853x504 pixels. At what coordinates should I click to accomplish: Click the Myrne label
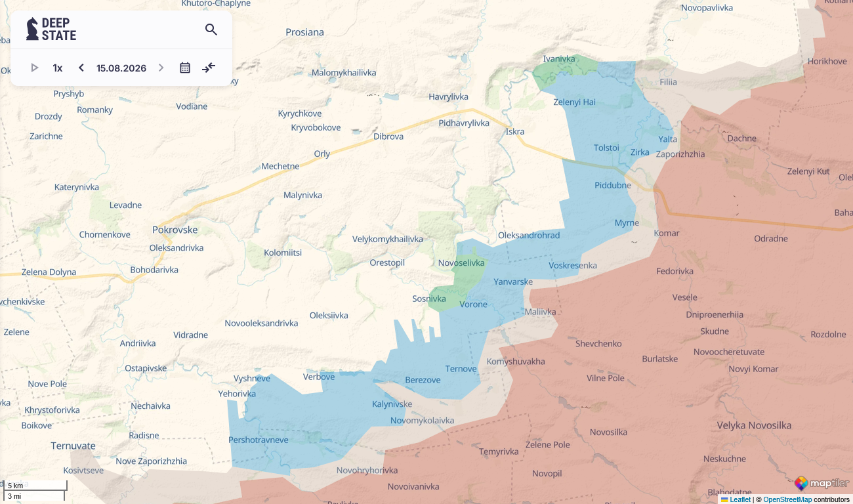pos(627,223)
